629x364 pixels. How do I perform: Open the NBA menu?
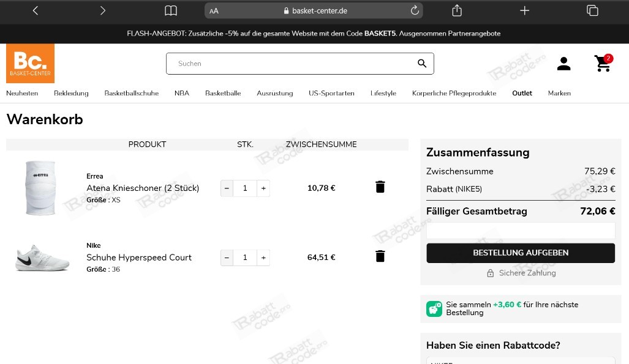[182, 93]
